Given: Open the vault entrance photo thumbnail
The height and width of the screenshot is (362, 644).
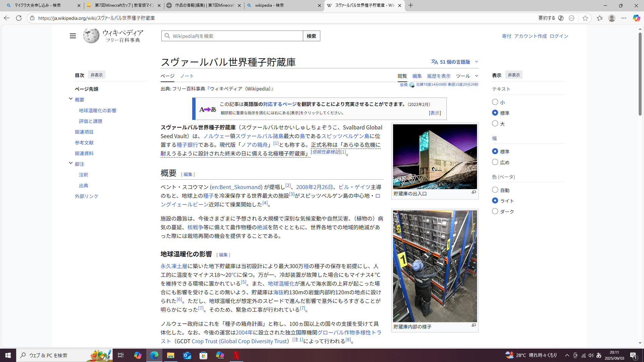Looking at the screenshot, I should (435, 157).
